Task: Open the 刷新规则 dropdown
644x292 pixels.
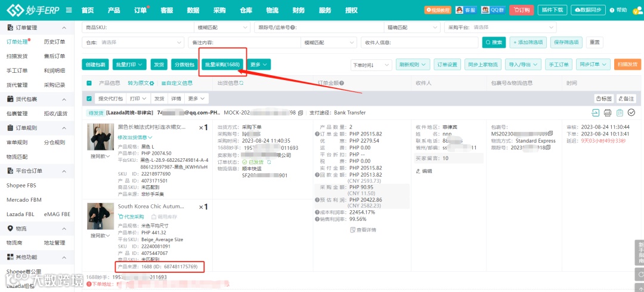Action: coord(413,64)
